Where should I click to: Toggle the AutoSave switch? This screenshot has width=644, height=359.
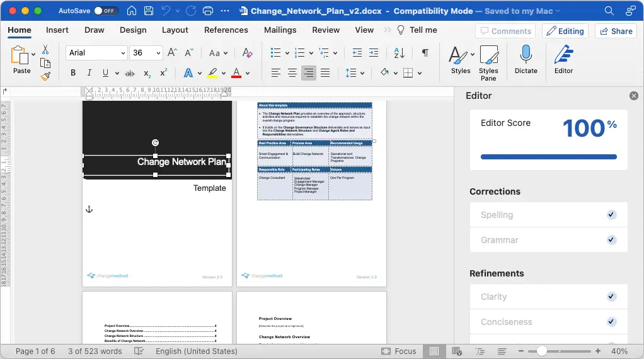click(105, 11)
